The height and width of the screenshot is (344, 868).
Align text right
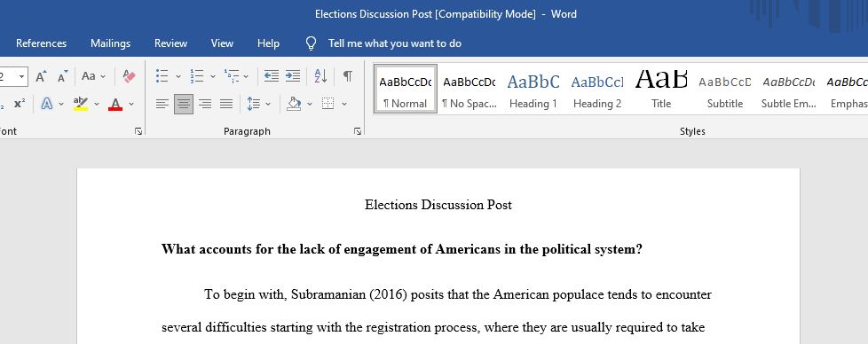point(205,104)
